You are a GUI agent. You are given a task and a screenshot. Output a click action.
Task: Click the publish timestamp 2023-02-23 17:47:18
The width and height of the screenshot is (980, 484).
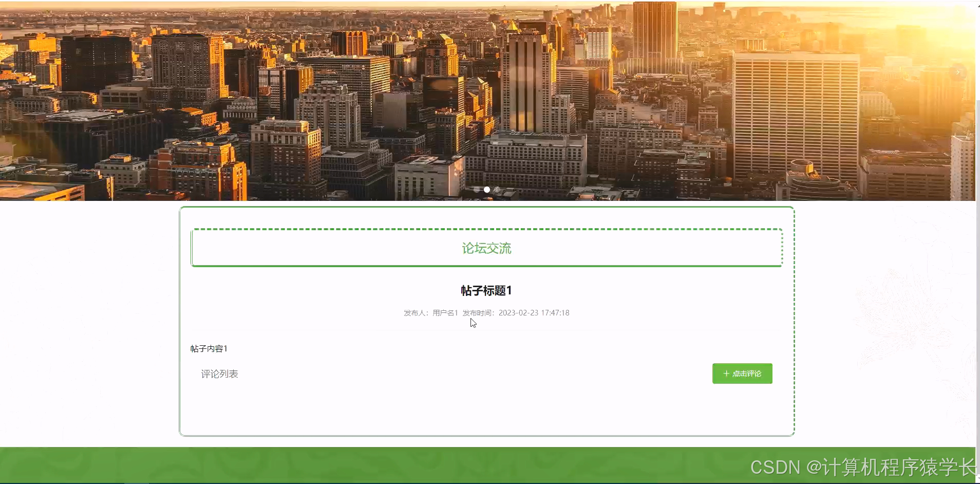[535, 312]
